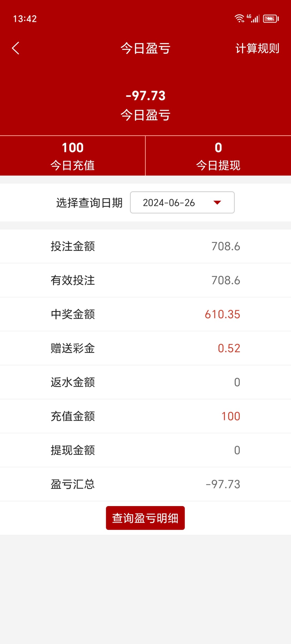The image size is (291, 644).
Task: Tap the 中奖金额 value 610.35
Action: (222, 314)
